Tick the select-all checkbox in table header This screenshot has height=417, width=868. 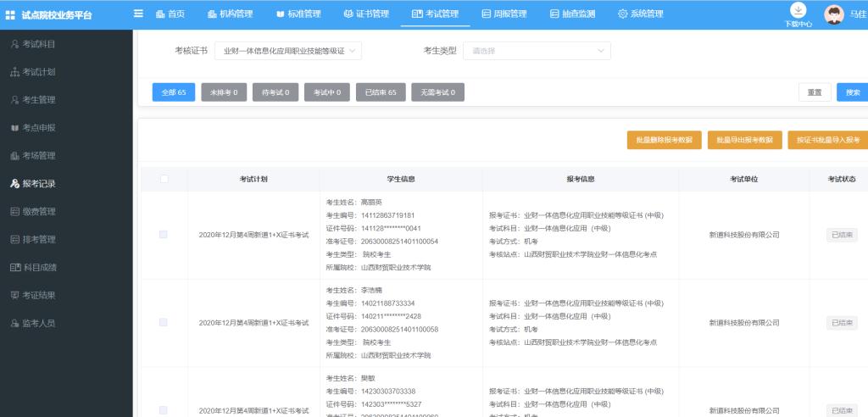point(164,179)
